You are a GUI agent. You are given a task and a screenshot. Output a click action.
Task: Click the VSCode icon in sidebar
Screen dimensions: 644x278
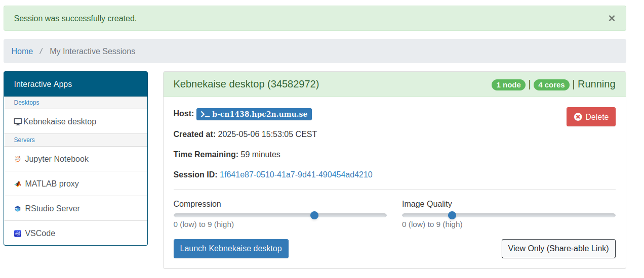(x=18, y=234)
